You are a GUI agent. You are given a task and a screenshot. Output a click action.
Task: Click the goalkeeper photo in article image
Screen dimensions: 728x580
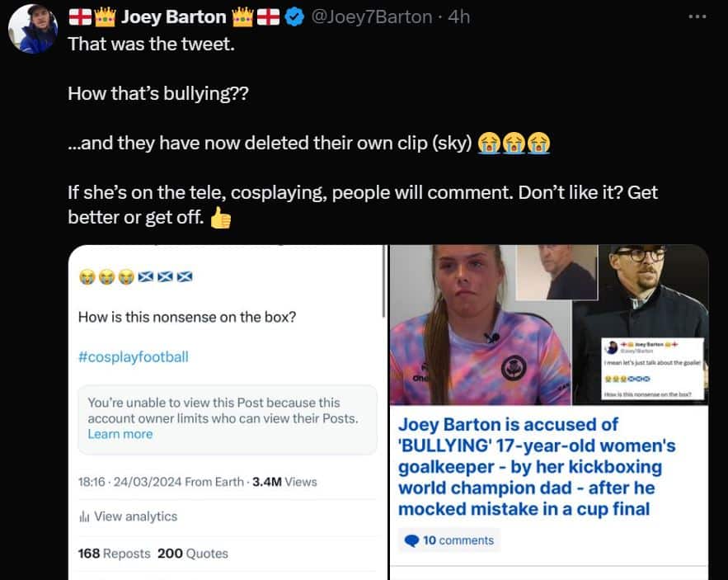(x=481, y=325)
